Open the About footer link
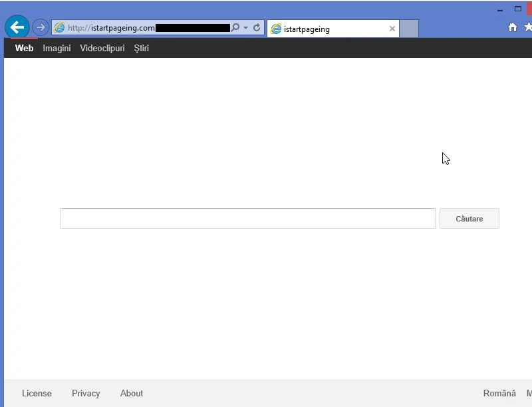532x407 pixels. (x=132, y=394)
